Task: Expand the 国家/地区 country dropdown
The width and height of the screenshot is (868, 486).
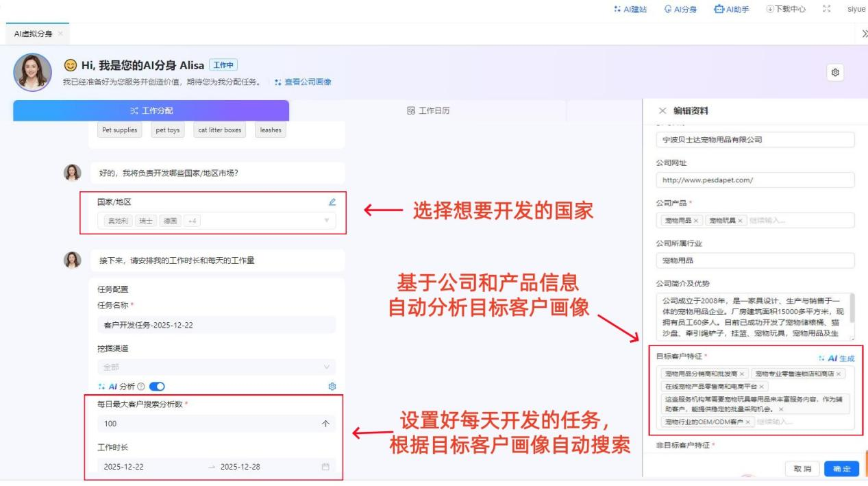Action: 326,221
